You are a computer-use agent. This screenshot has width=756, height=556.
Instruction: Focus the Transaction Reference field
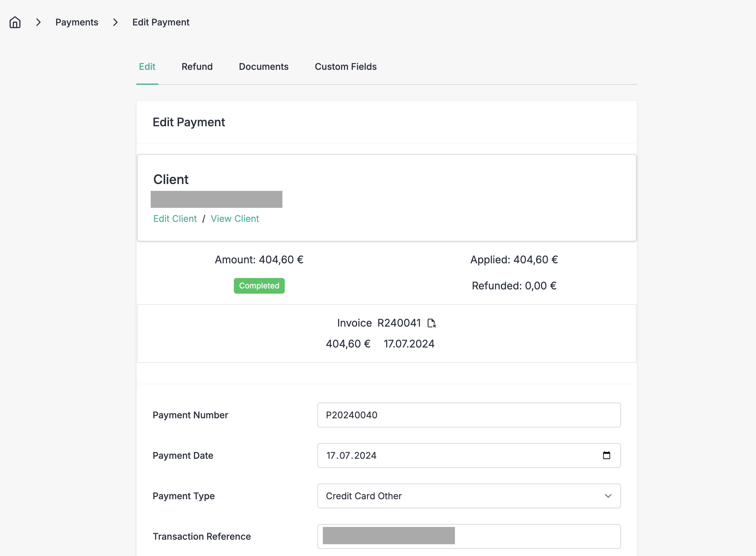click(469, 536)
